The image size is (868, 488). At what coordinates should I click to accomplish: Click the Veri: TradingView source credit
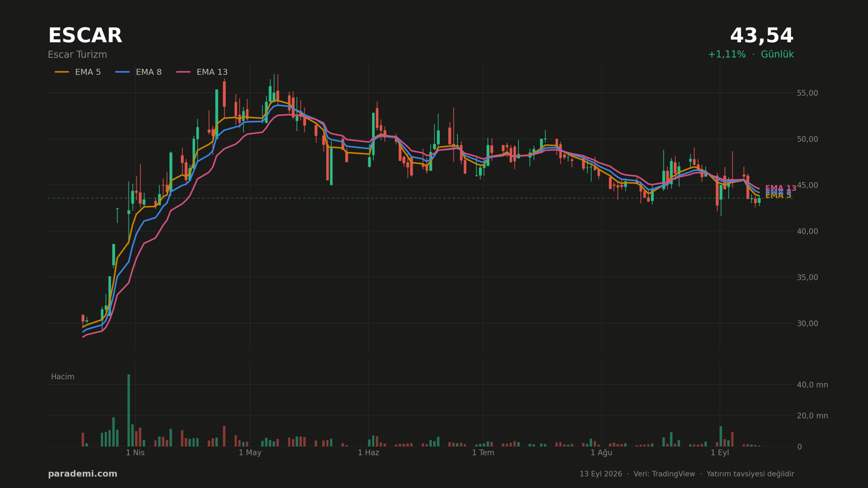[664, 474]
